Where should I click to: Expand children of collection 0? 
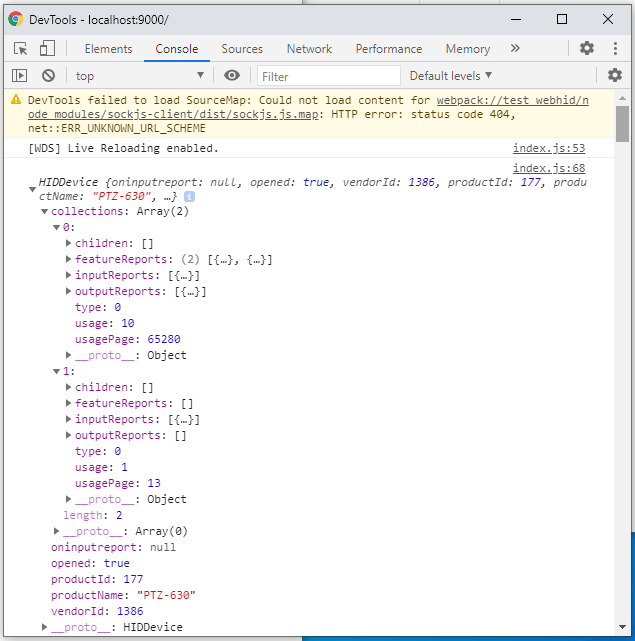[68, 243]
